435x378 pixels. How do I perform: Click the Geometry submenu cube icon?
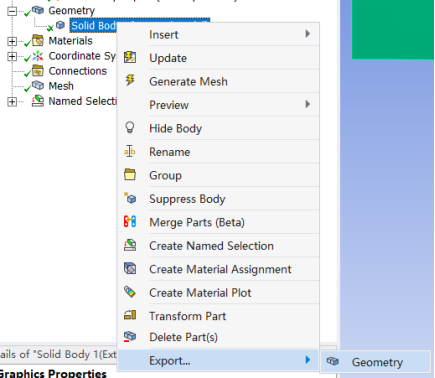[x=333, y=361]
